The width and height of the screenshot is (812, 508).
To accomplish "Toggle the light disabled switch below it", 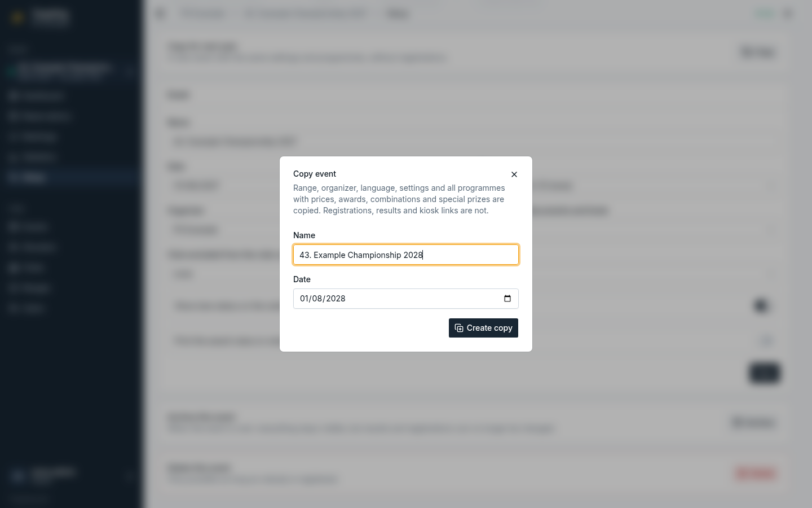I will pos(765,340).
